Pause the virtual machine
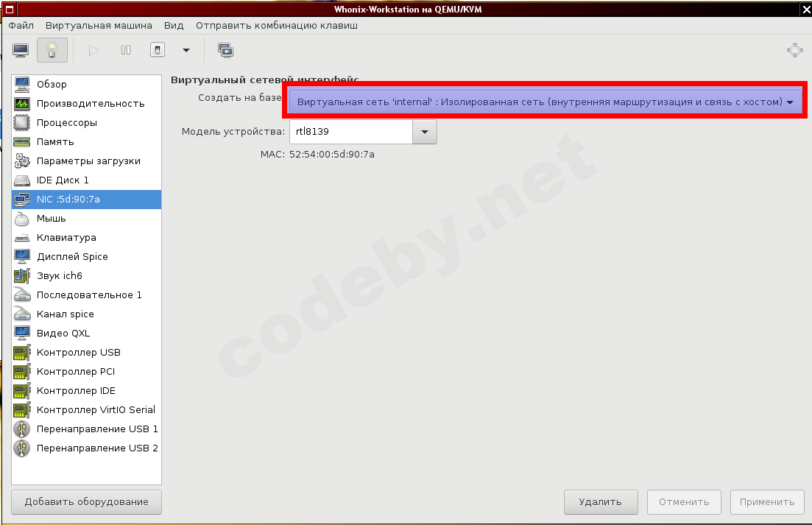 tap(126, 50)
